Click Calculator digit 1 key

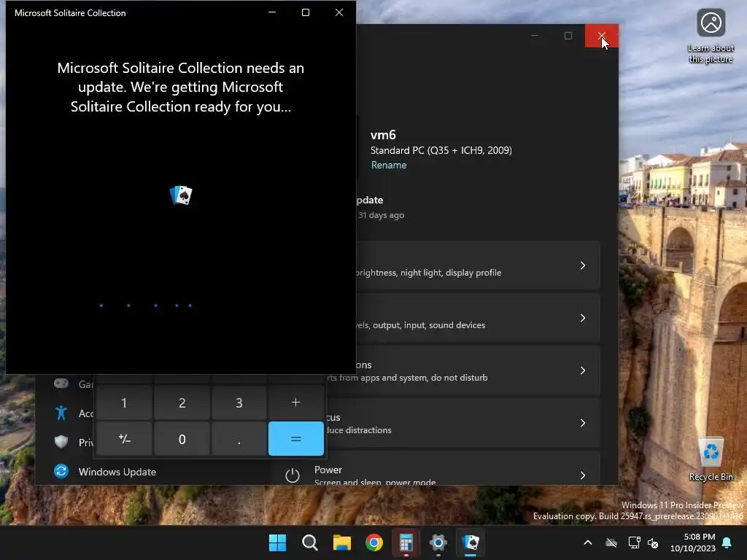(x=124, y=402)
